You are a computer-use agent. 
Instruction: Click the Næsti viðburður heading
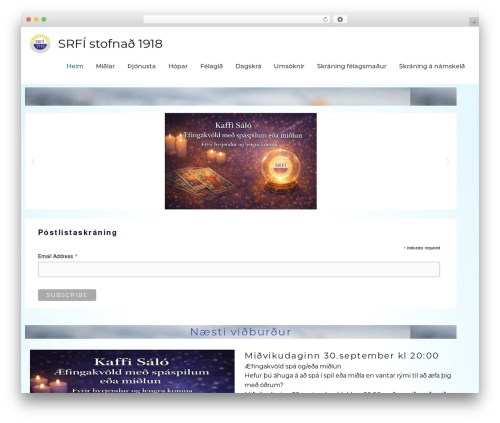[x=241, y=332]
